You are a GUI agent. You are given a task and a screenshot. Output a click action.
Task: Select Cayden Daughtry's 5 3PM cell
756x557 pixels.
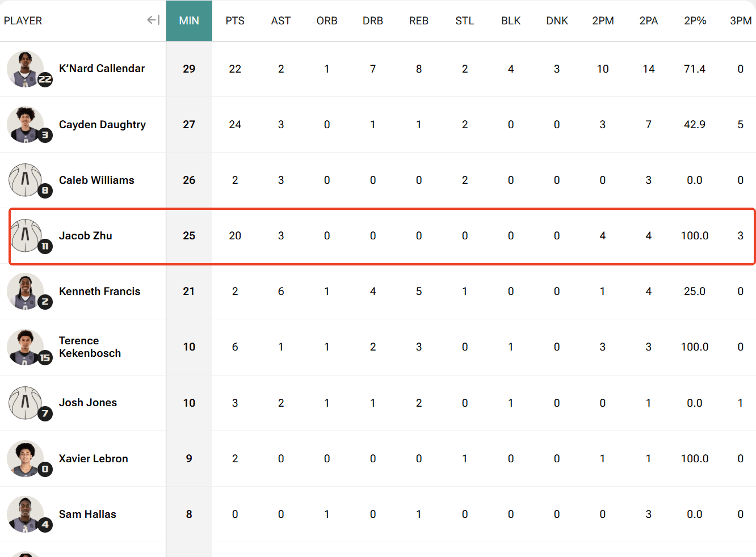740,124
